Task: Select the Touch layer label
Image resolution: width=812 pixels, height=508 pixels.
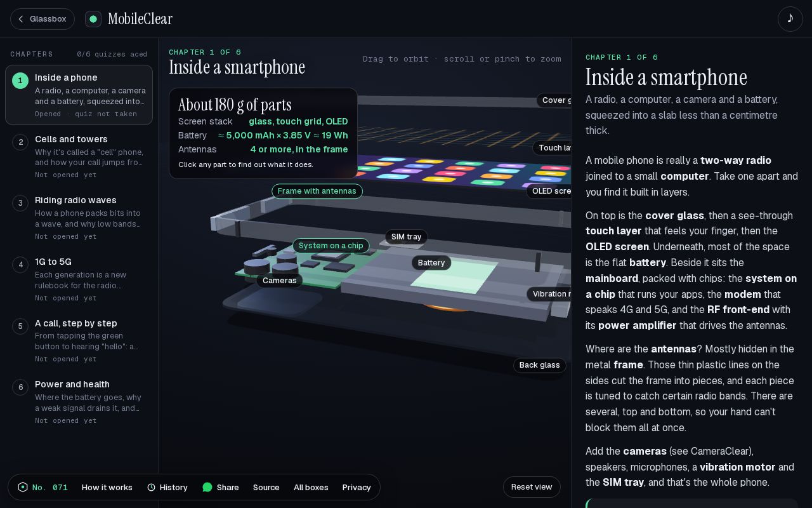Action: pyautogui.click(x=552, y=148)
